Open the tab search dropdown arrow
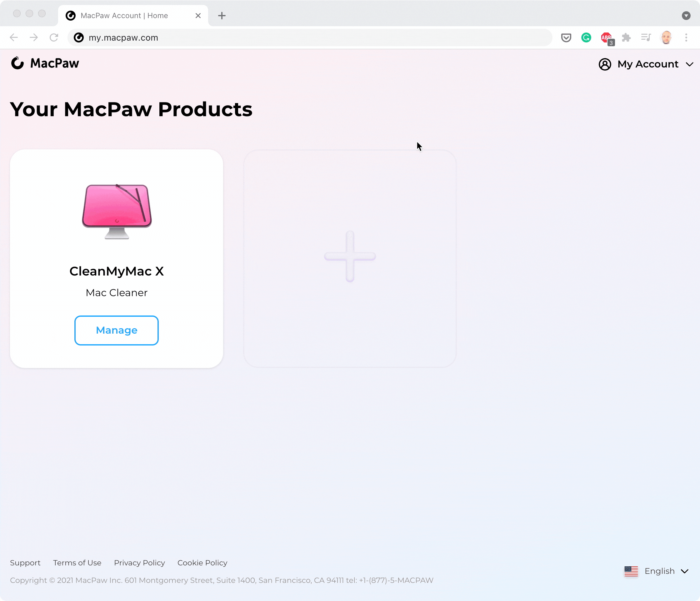The image size is (700, 601). (x=686, y=16)
